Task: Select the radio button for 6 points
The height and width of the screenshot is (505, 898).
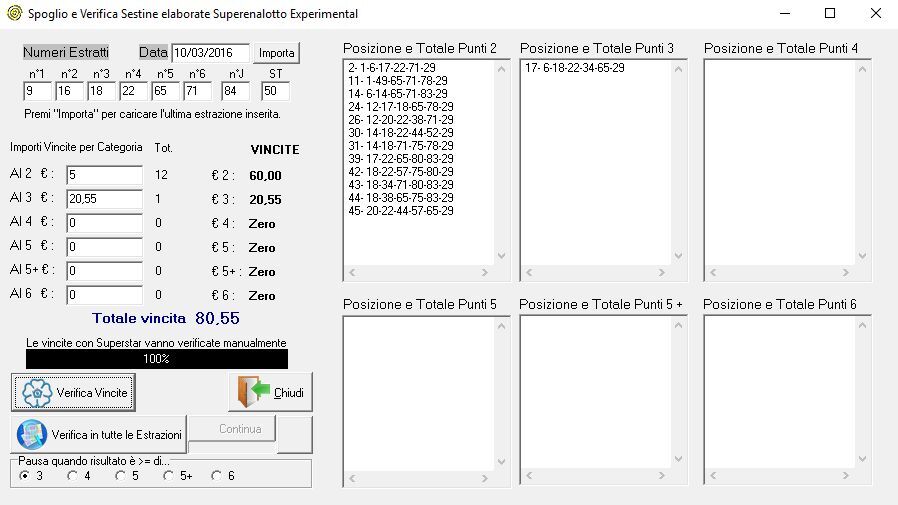Action: (x=216, y=476)
